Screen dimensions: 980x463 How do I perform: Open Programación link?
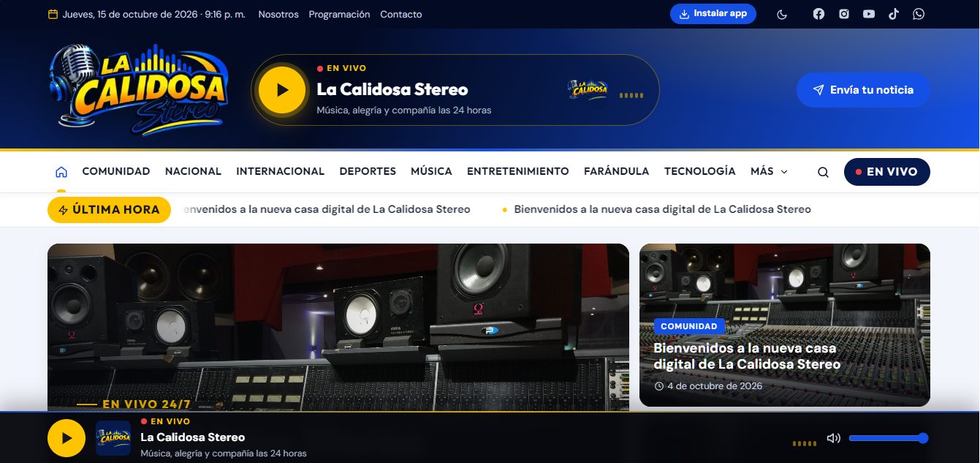pyautogui.click(x=339, y=14)
